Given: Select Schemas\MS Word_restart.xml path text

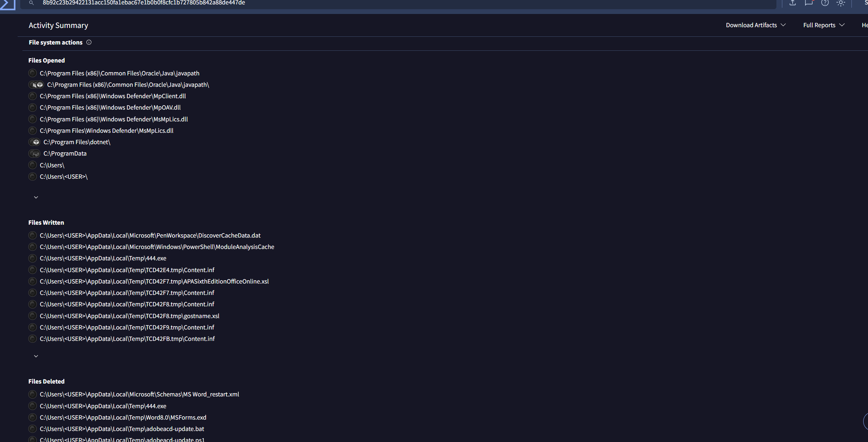Looking at the screenshot, I should [139, 394].
